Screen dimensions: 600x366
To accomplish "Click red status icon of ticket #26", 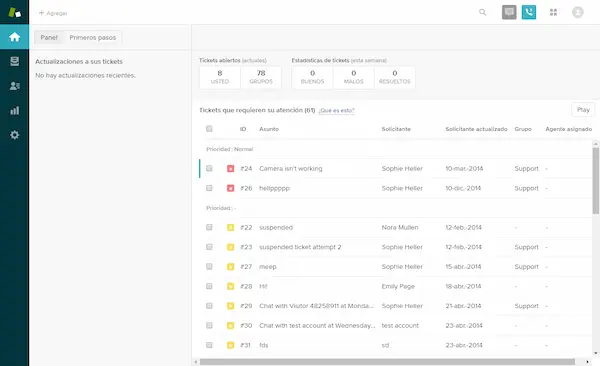I will (230, 188).
